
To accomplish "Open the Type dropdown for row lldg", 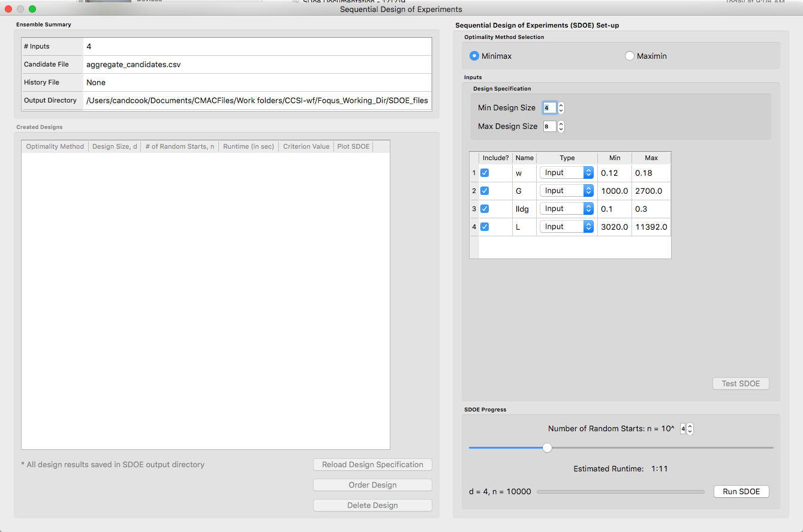I will pos(566,208).
